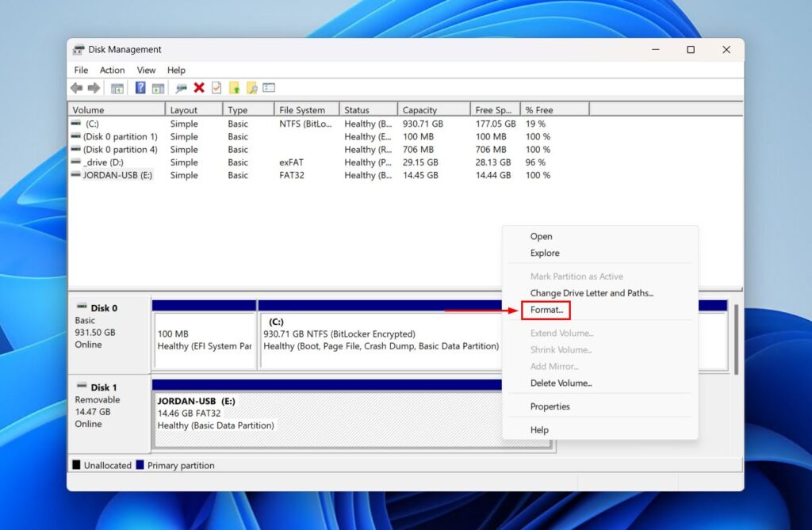Open the Action menu
The image size is (812, 530).
112,70
